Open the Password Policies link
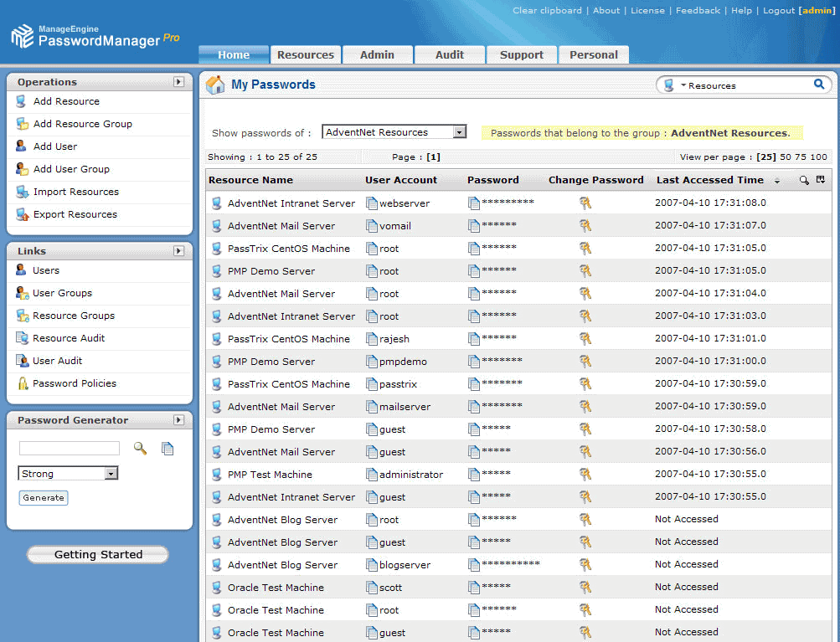 coord(75,383)
